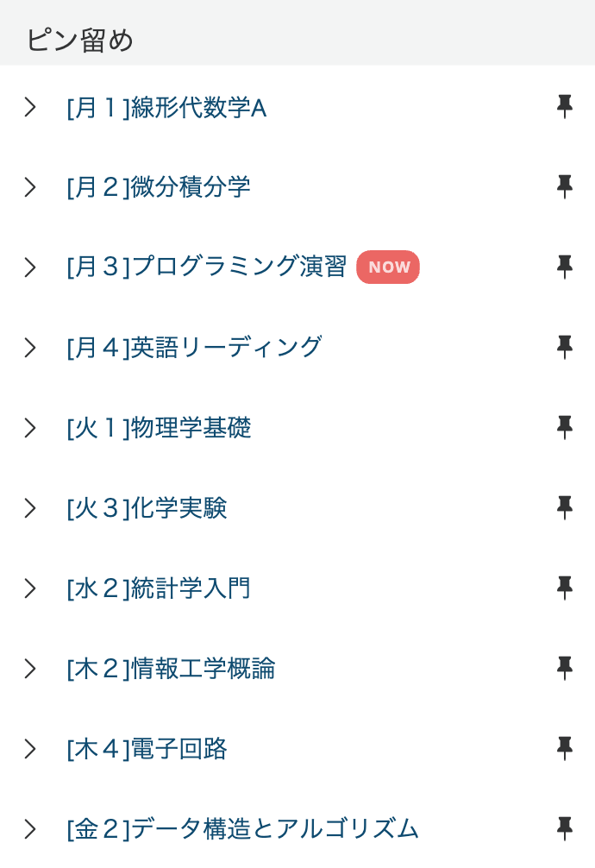Click the pin icon beside [火１]物理学基礎

point(564,427)
